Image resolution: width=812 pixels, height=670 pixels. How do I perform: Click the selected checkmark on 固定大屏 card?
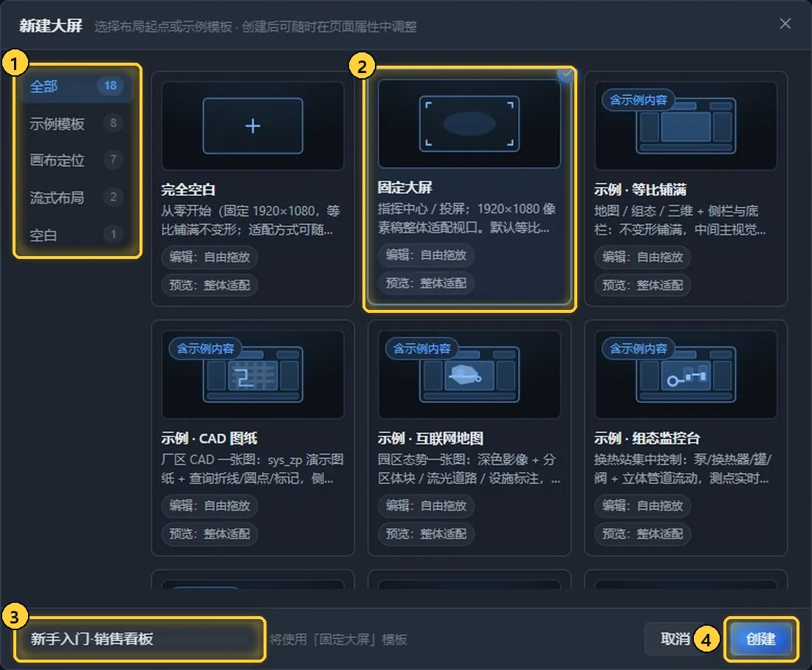click(566, 74)
